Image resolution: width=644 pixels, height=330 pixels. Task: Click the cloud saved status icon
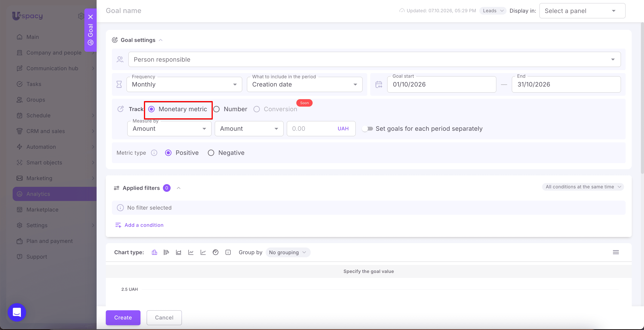[x=402, y=11]
